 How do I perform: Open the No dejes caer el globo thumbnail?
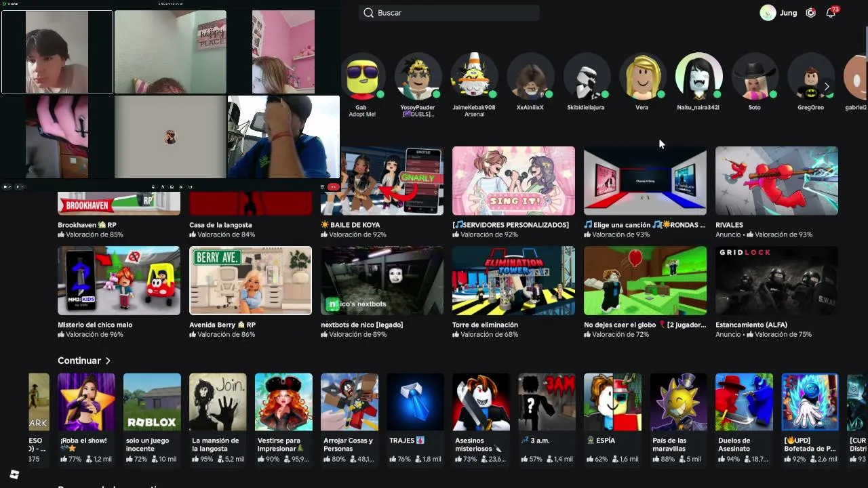tap(645, 281)
